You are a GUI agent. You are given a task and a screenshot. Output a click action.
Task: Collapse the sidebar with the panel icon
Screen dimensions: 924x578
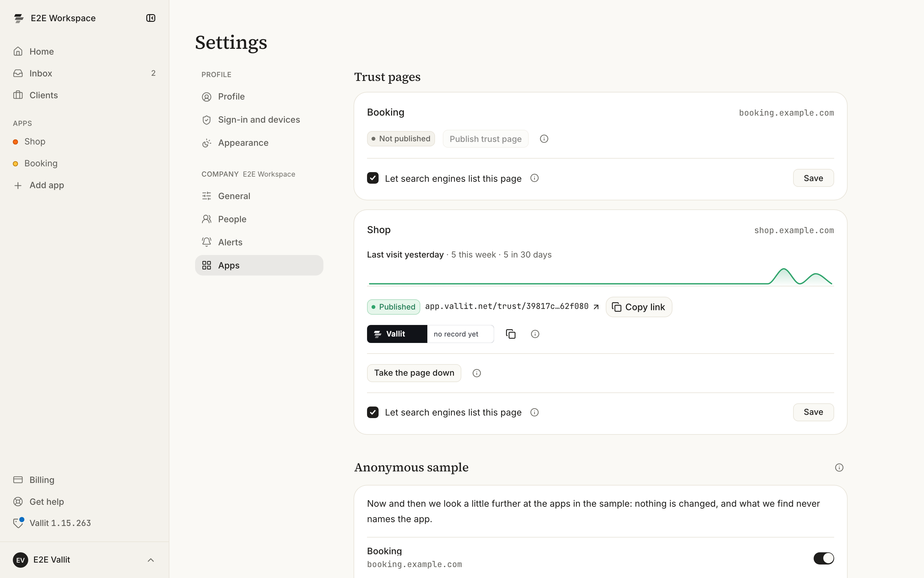[x=151, y=18]
